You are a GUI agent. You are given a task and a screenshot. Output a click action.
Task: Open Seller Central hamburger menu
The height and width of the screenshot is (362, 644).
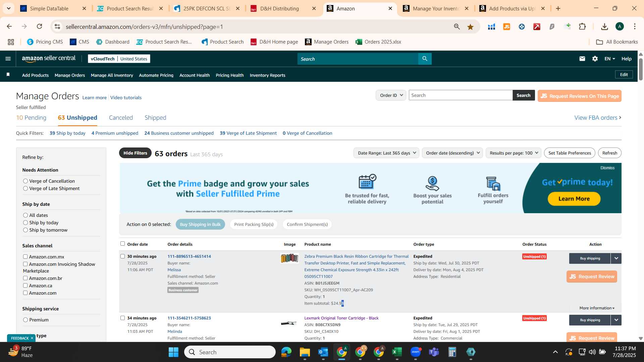8,59
